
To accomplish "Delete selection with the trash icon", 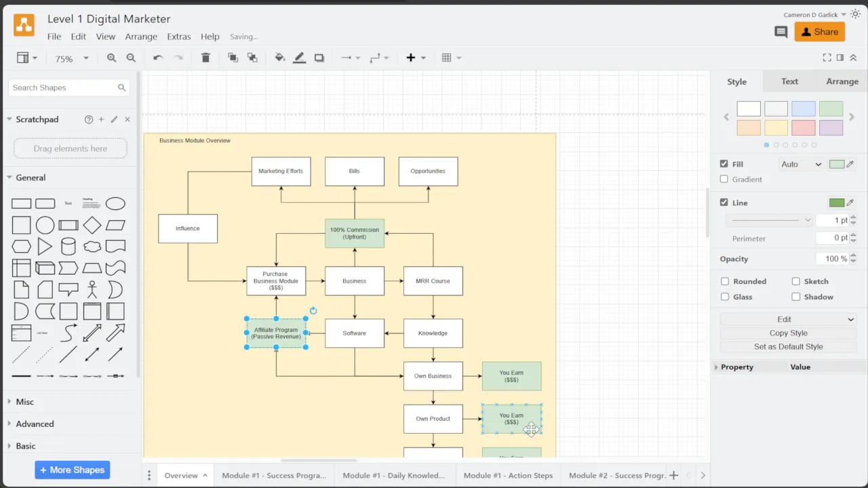I will [205, 58].
